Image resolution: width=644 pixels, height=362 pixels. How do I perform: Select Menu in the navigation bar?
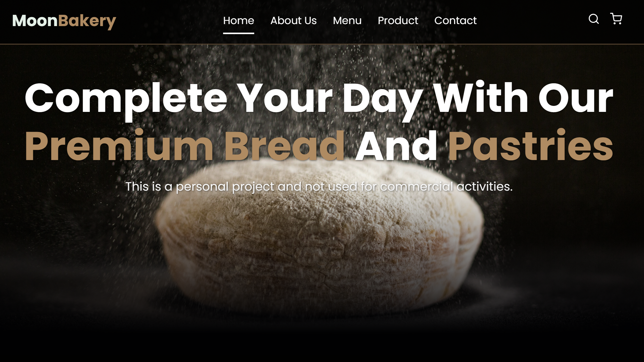pyautogui.click(x=347, y=21)
